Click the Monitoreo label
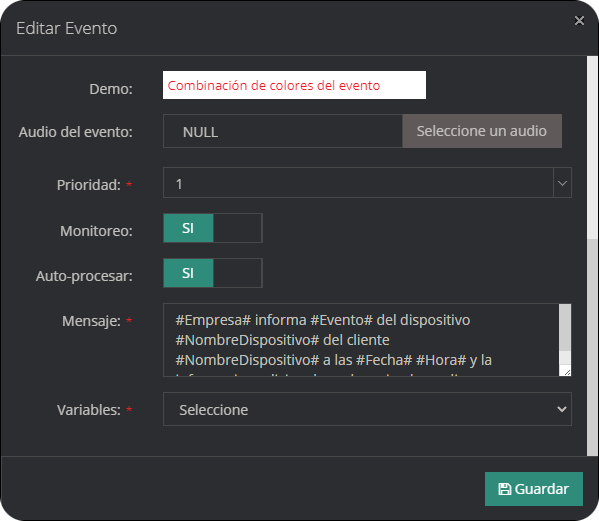 point(96,231)
